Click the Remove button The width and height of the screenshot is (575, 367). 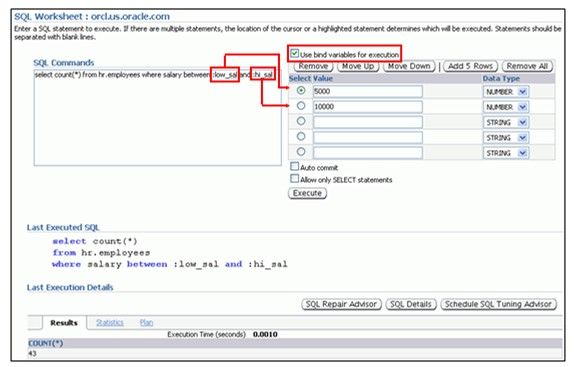coord(313,66)
